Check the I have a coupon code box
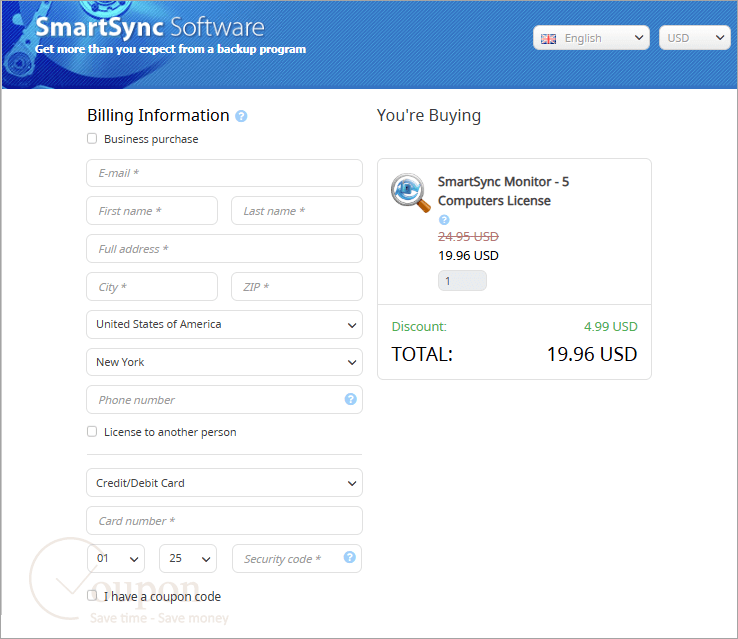This screenshot has height=639, width=738. coord(92,596)
